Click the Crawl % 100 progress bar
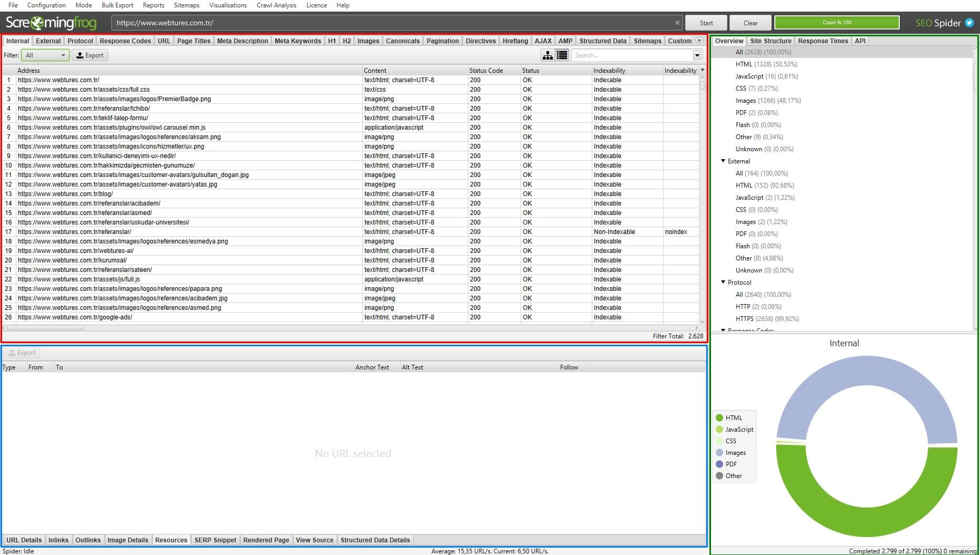The width and height of the screenshot is (980, 555). (x=837, y=23)
